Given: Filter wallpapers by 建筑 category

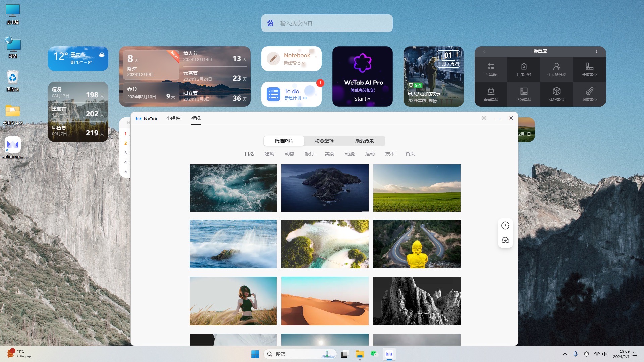Looking at the screenshot, I should point(269,154).
